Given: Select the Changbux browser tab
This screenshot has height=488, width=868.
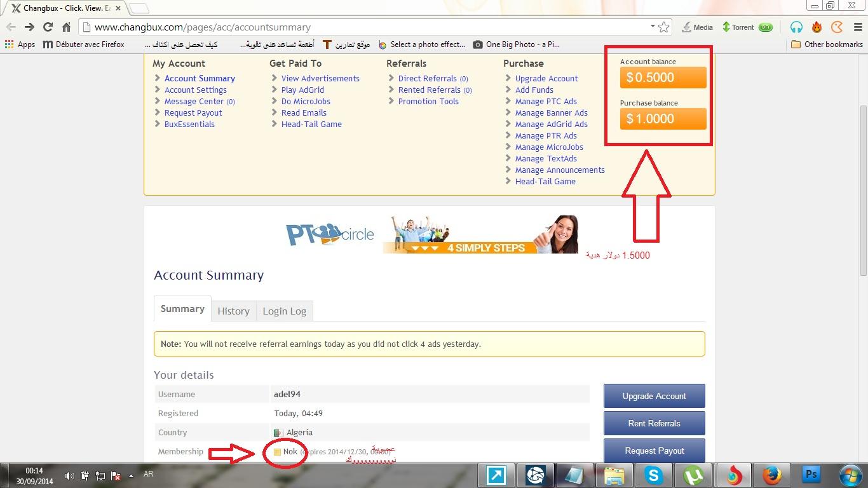Looking at the screenshot, I should click(x=64, y=8).
